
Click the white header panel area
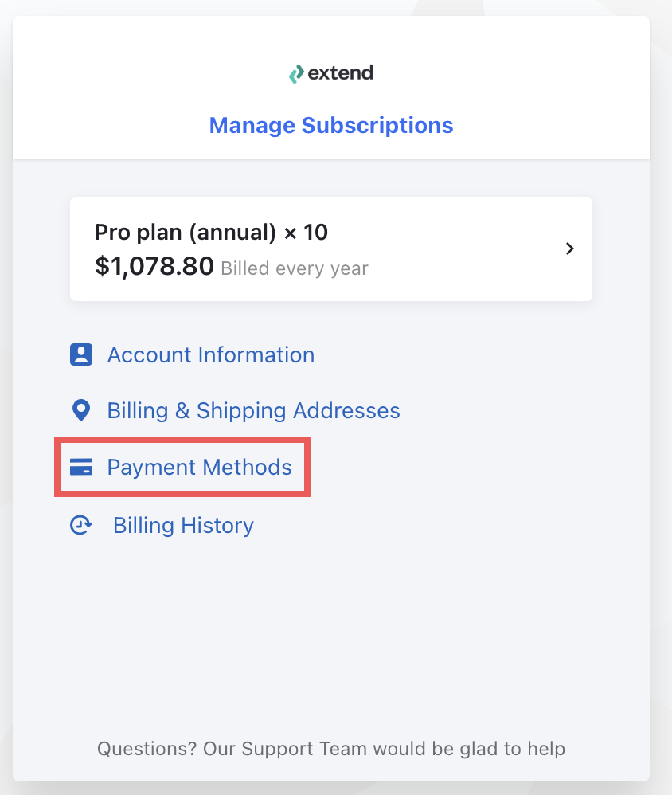coord(331,87)
